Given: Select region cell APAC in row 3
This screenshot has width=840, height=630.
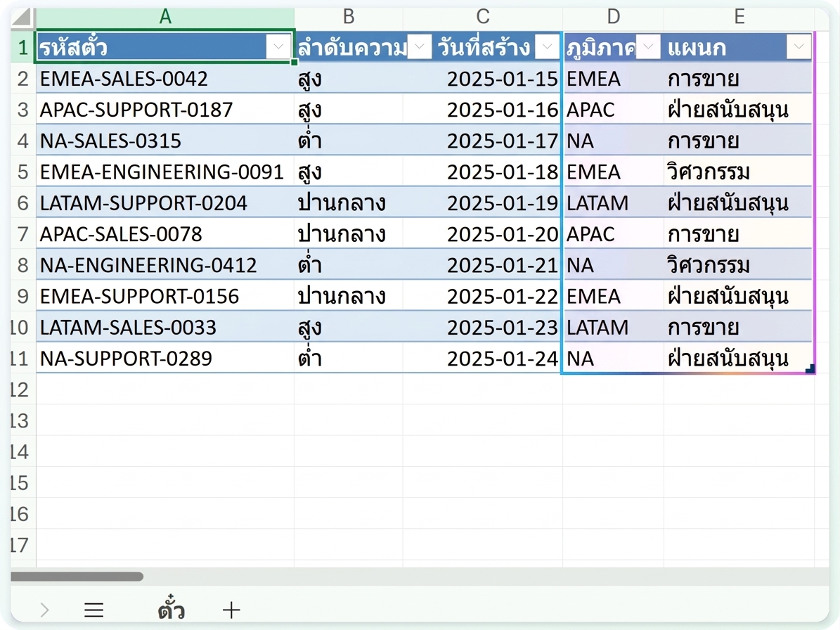Looking at the screenshot, I should [614, 110].
